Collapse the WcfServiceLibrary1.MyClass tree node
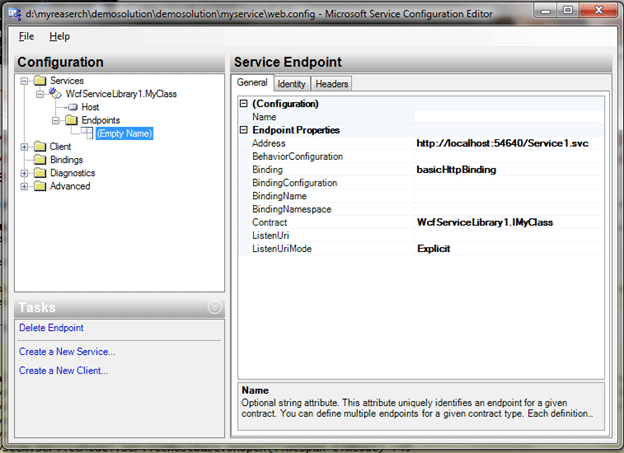 (x=40, y=94)
